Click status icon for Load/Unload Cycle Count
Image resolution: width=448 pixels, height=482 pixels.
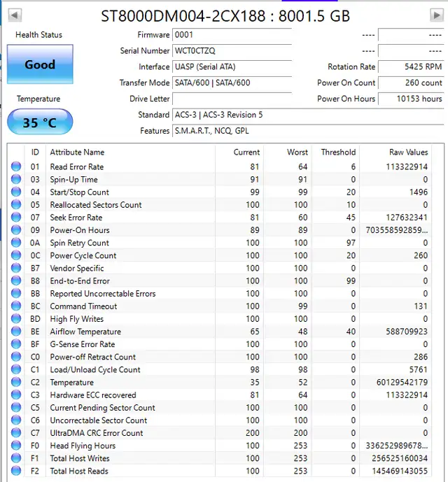(x=16, y=369)
